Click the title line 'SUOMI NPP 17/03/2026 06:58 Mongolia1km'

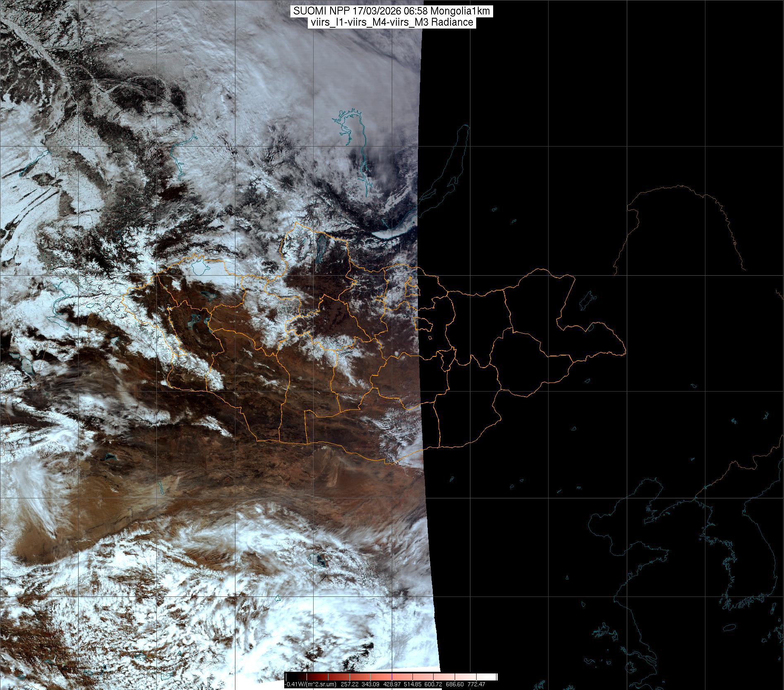pyautogui.click(x=392, y=11)
